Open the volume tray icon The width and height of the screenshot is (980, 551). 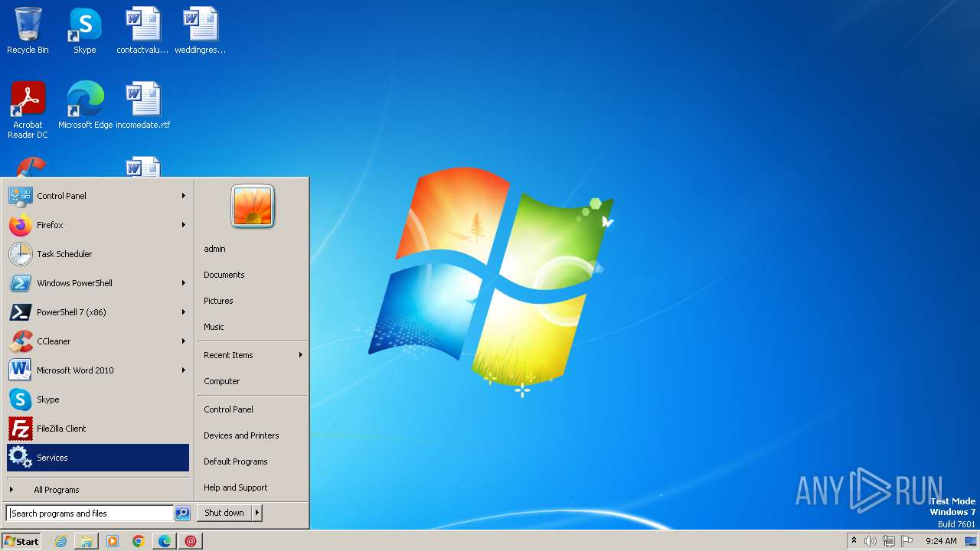click(871, 541)
